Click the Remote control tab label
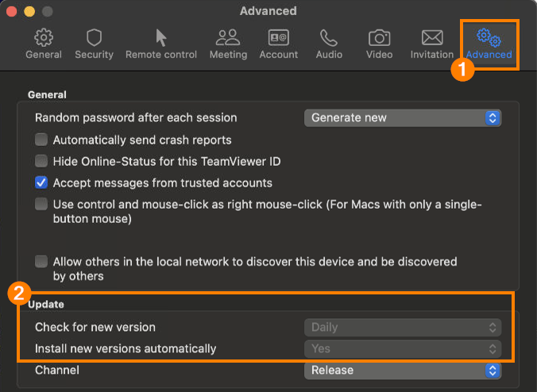The width and height of the screenshot is (537, 392). 161,55
